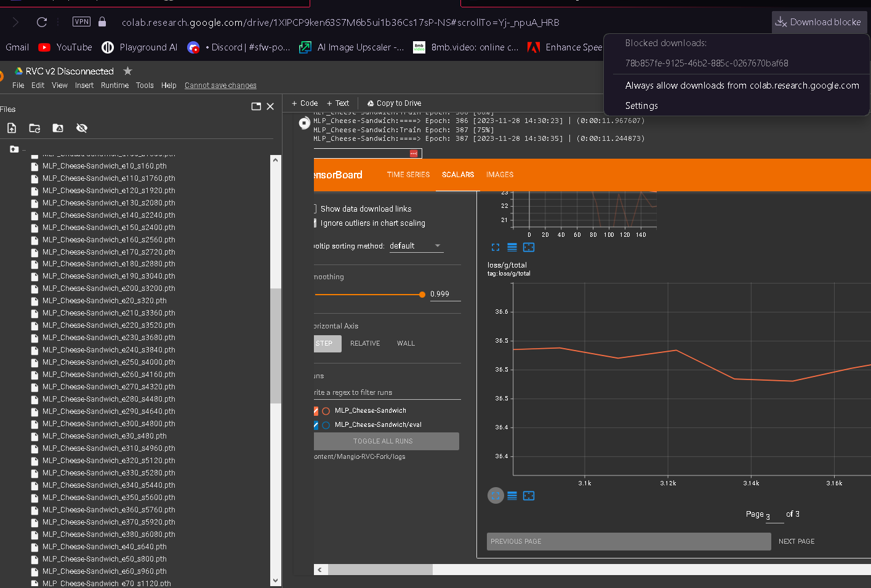Click the mount Google Drive folder icon
This screenshot has width=871, height=588.
coord(58,128)
